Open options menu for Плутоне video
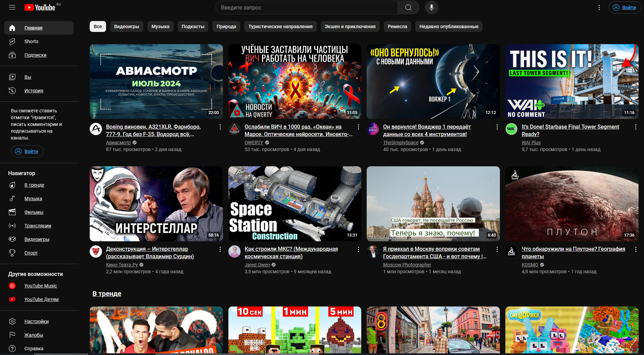Image resolution: width=644 pixels, height=355 pixels. point(636,249)
